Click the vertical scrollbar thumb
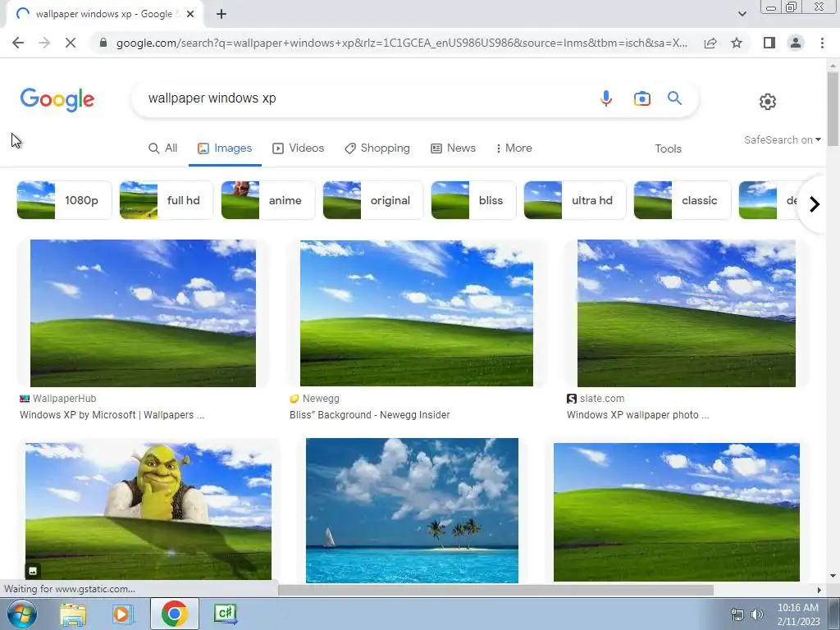 click(x=833, y=109)
